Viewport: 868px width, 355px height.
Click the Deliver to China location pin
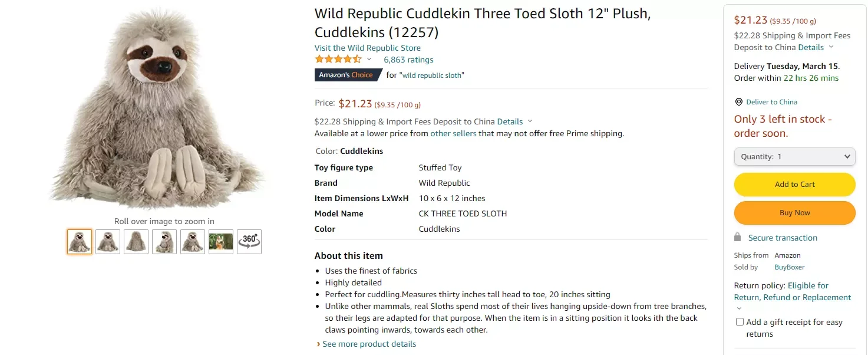[x=739, y=102]
